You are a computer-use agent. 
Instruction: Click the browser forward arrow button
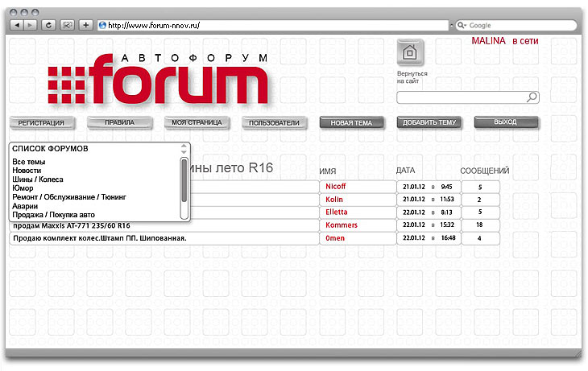click(x=30, y=25)
